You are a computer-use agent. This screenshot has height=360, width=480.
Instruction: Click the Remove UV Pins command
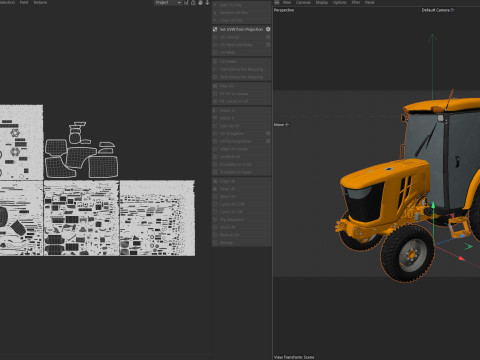[x=242, y=13]
